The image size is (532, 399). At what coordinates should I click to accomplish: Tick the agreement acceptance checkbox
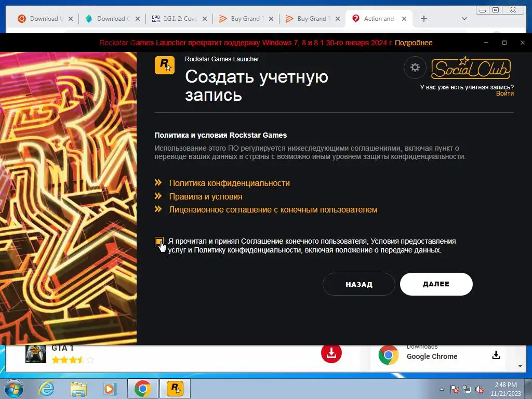tap(159, 241)
